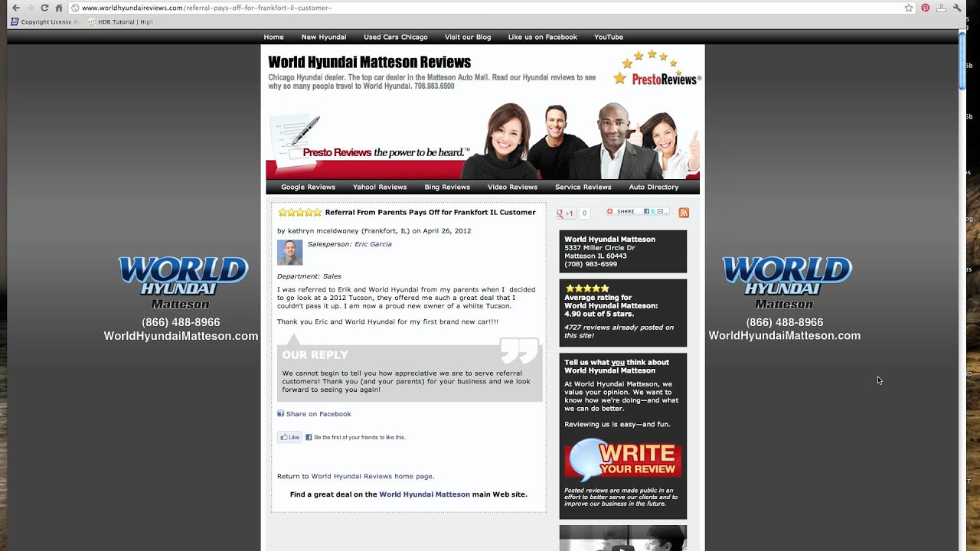The width and height of the screenshot is (980, 551).
Task: Click the Facebook Like button
Action: [289, 437]
